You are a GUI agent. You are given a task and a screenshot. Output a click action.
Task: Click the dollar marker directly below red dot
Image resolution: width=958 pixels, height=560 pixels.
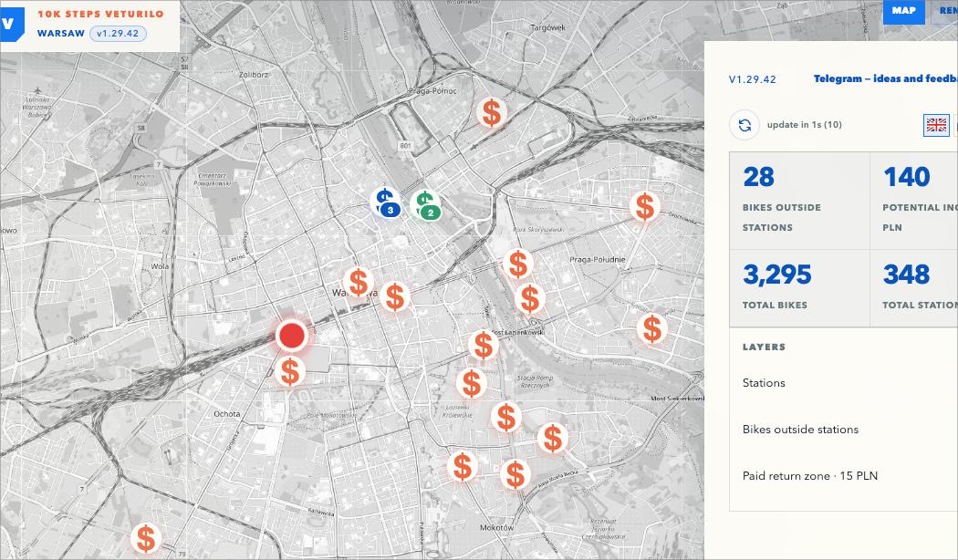(289, 372)
